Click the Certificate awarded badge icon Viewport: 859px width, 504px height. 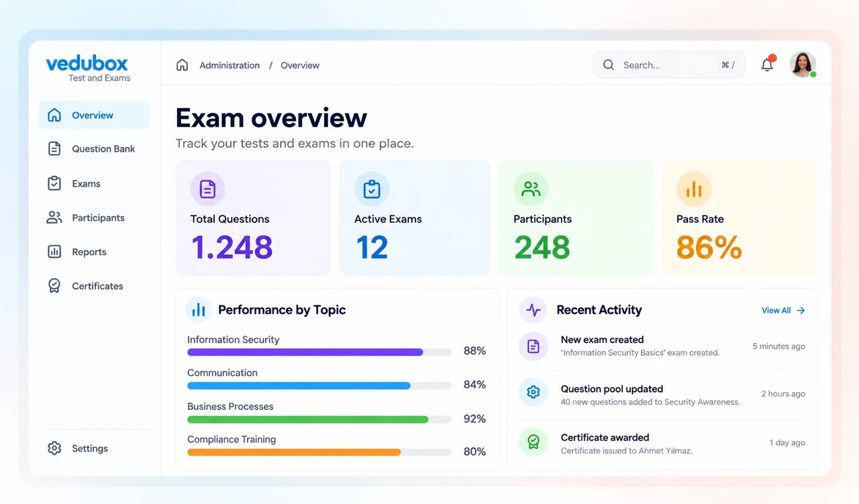[534, 442]
